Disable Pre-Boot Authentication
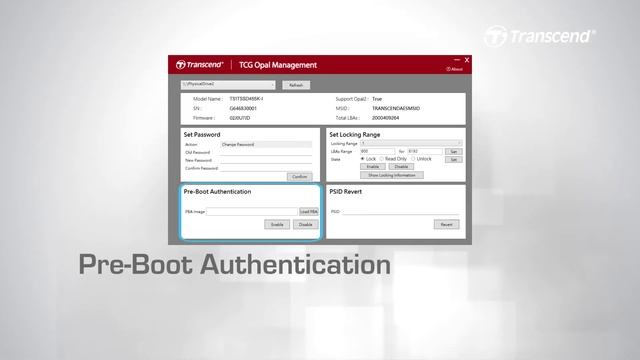Viewport: 640px width, 360px height. coord(306,224)
